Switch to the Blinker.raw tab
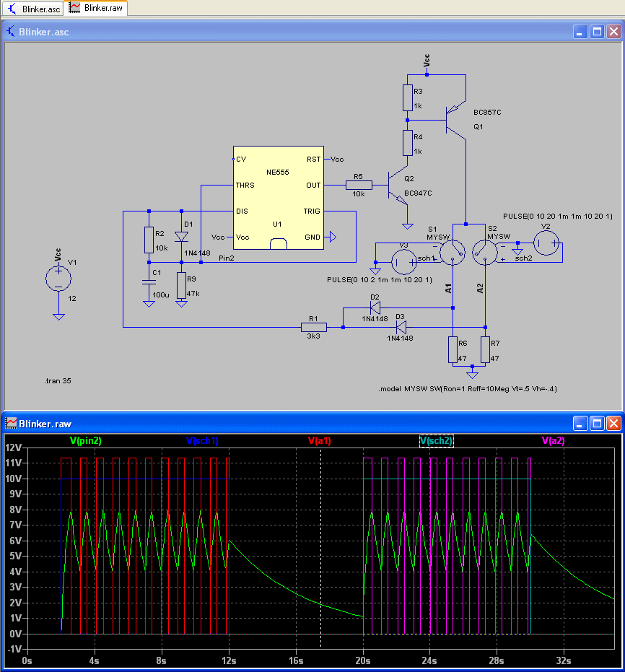The image size is (625, 672). [96, 8]
